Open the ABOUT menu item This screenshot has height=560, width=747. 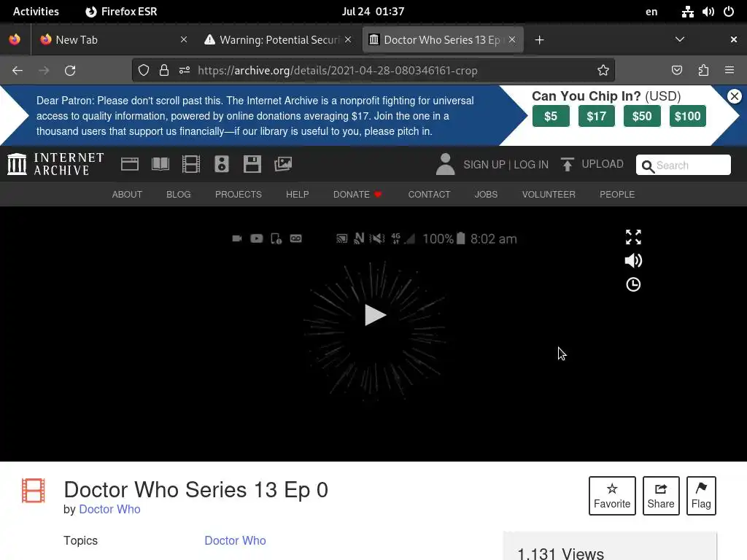[127, 194]
